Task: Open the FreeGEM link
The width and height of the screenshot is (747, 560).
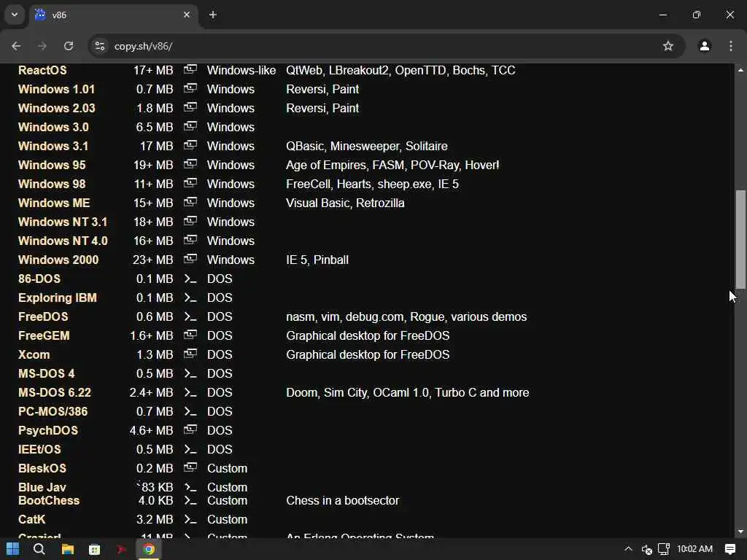Action: (x=44, y=336)
